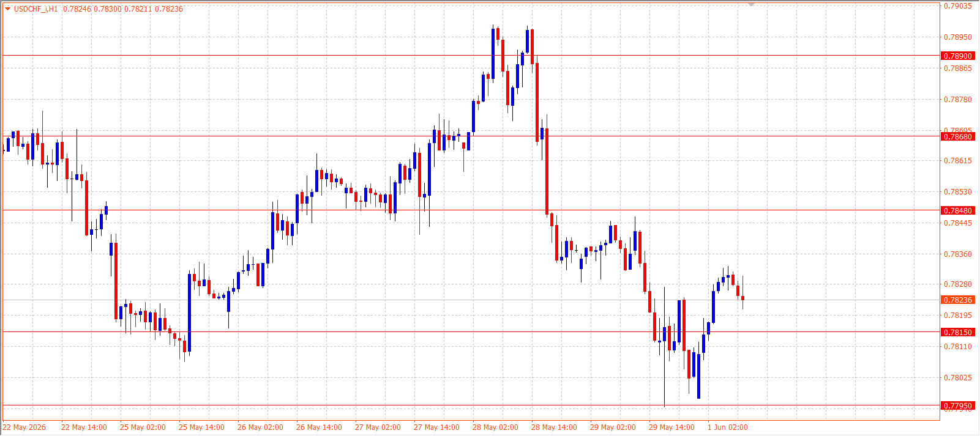The width and height of the screenshot is (980, 436).
Task: Click the 29 May 02:00 time label
Action: tap(613, 427)
